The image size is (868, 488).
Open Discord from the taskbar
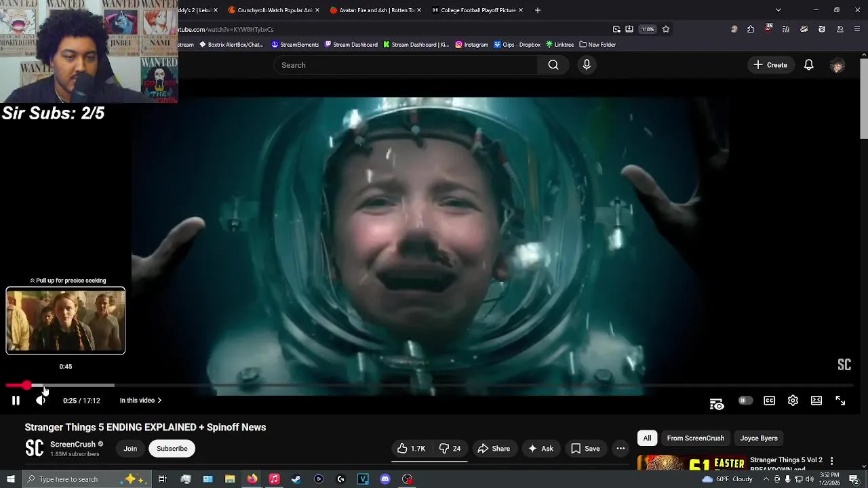[x=385, y=479]
